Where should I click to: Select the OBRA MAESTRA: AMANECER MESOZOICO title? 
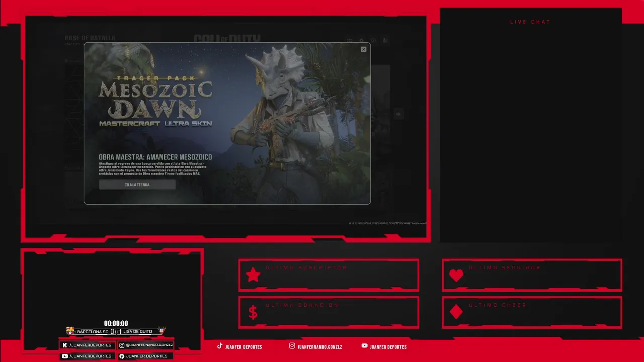tap(155, 157)
